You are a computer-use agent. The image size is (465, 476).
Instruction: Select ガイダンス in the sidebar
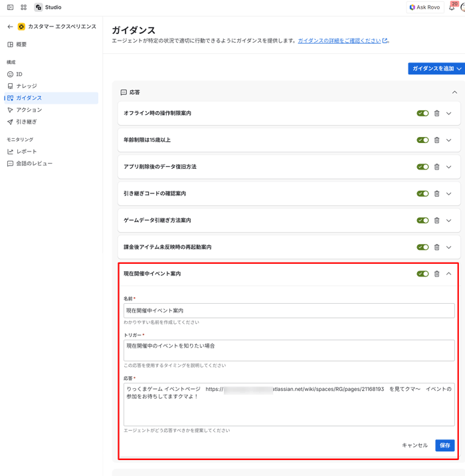click(x=51, y=98)
